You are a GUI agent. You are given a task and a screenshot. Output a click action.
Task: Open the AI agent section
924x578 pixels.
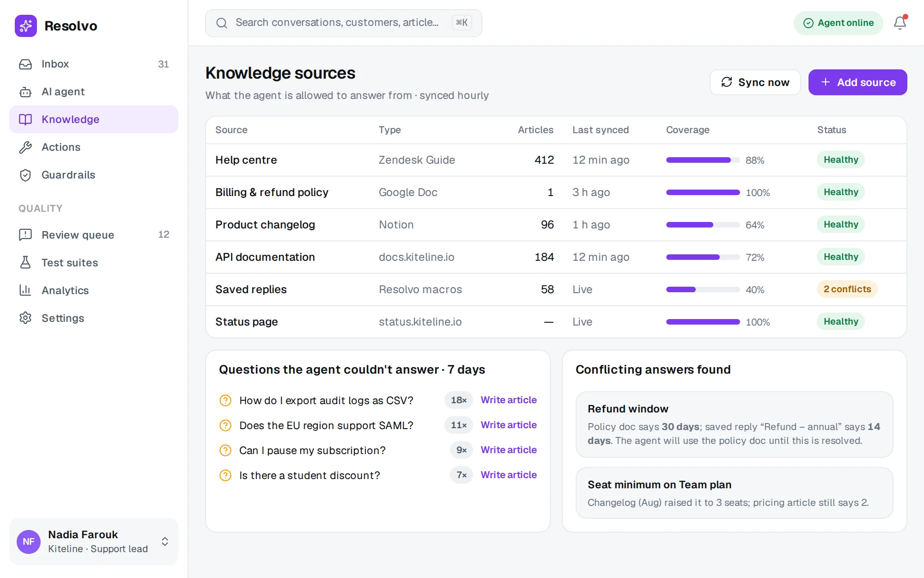click(94, 92)
